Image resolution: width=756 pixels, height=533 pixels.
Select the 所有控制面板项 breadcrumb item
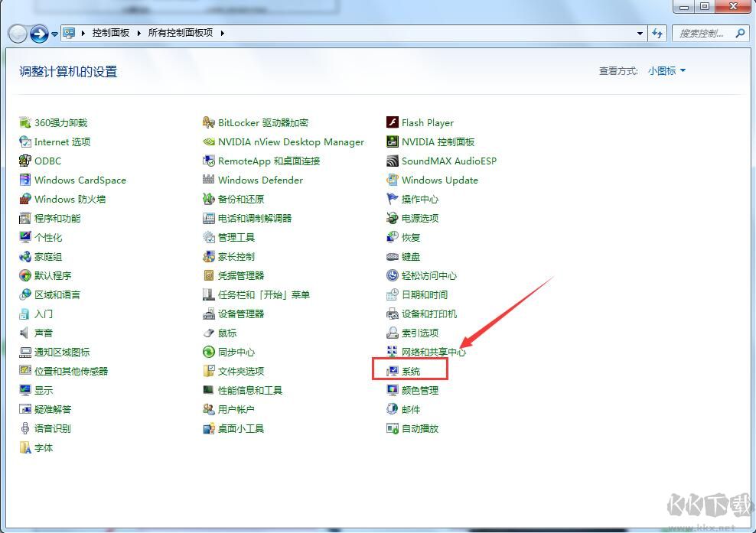click(181, 33)
